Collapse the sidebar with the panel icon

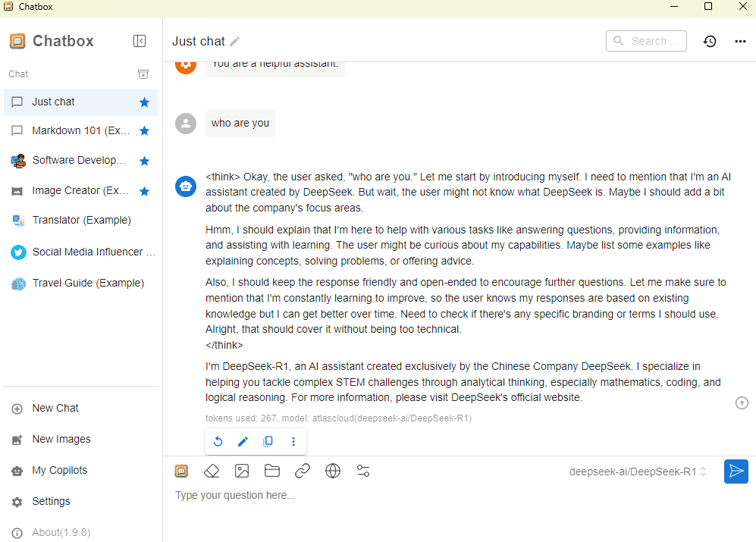click(140, 41)
